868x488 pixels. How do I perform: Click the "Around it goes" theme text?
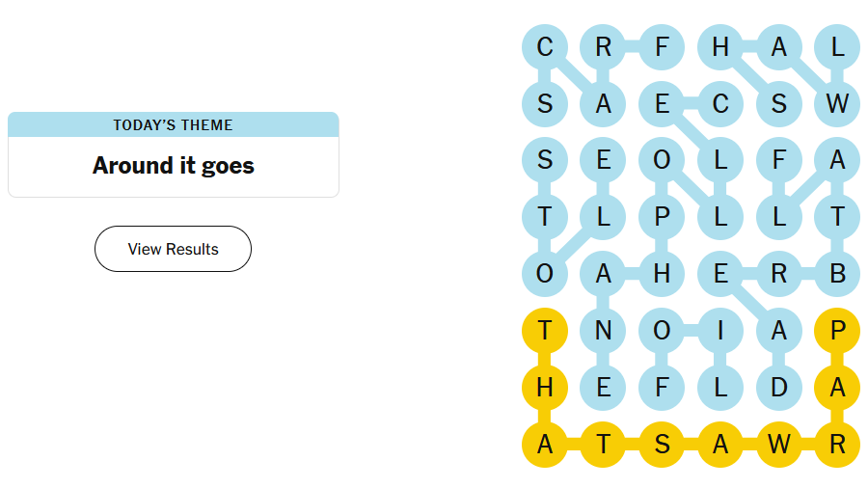(x=173, y=166)
